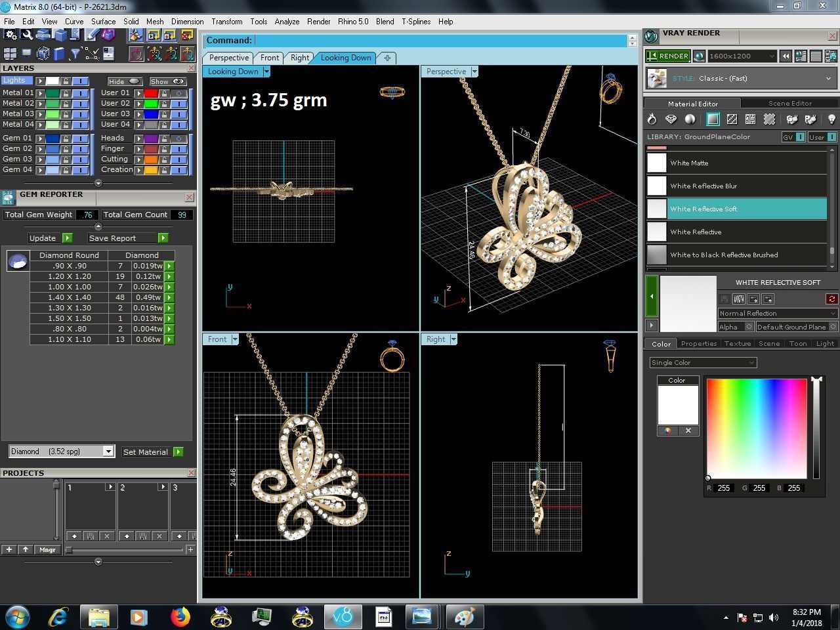Open the Perspective viewport menu arrow
This screenshot has width=840, height=630.
[x=474, y=72]
